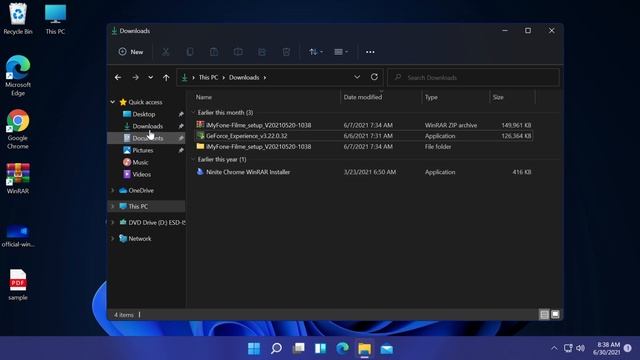
Task: Open the clock and date flyout
Action: [x=607, y=348]
